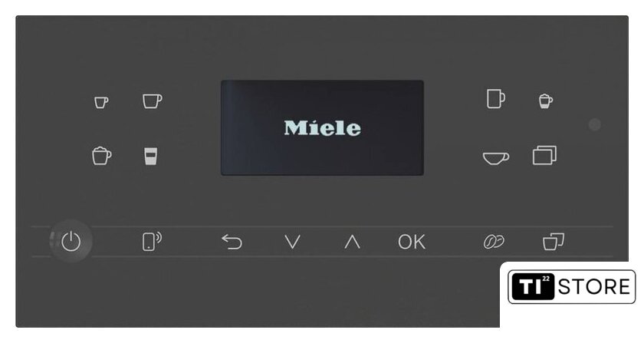The width and height of the screenshot is (644, 343).
Task: Select the cappuccino cup with foam icon
Action: coord(101,156)
